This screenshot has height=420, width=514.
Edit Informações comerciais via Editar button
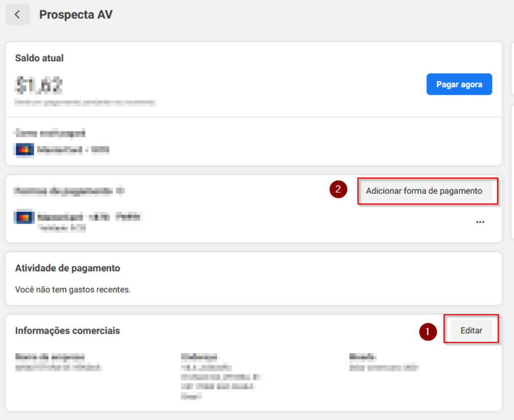point(471,330)
